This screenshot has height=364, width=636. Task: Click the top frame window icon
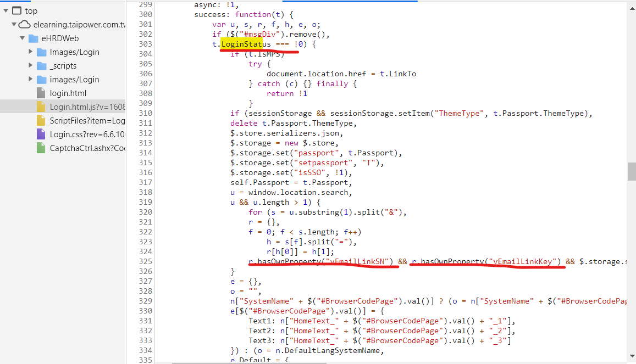[x=16, y=10]
